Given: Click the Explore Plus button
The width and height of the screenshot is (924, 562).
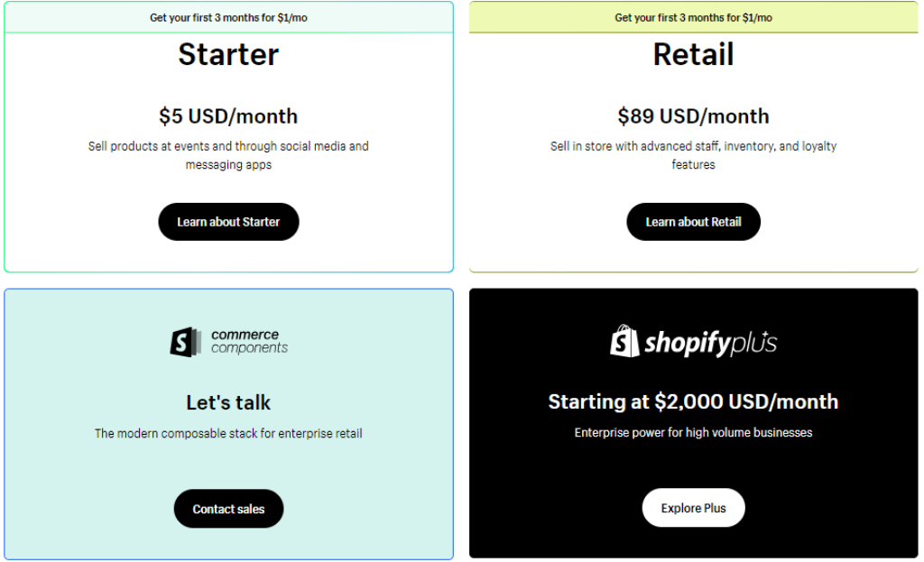Looking at the screenshot, I should [x=693, y=508].
